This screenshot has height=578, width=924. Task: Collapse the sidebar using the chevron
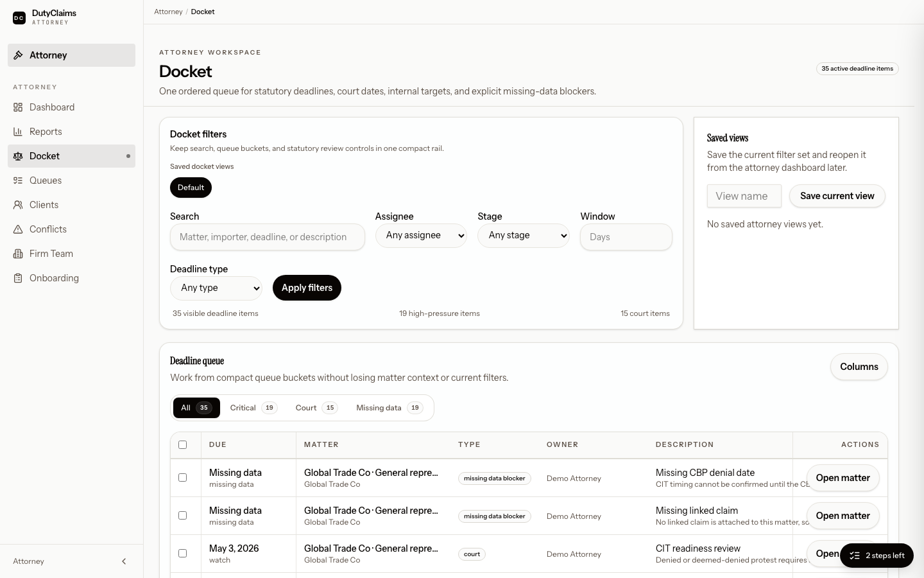124,561
